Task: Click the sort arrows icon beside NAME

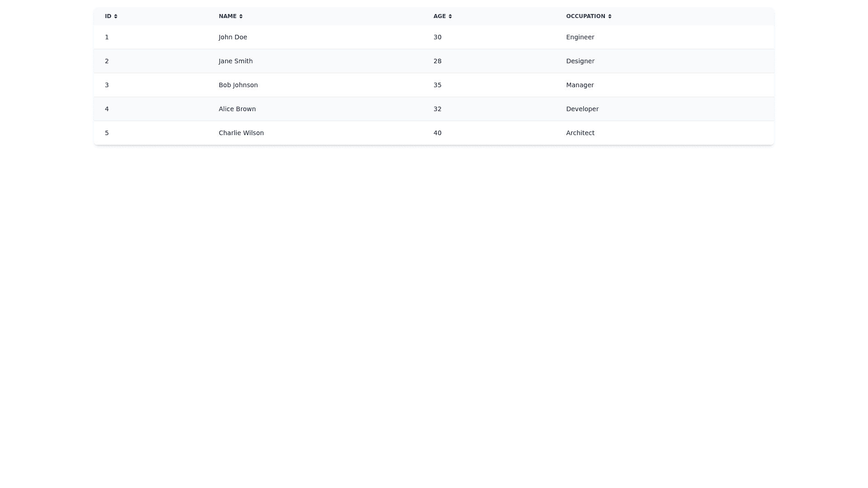Action: pos(241,16)
